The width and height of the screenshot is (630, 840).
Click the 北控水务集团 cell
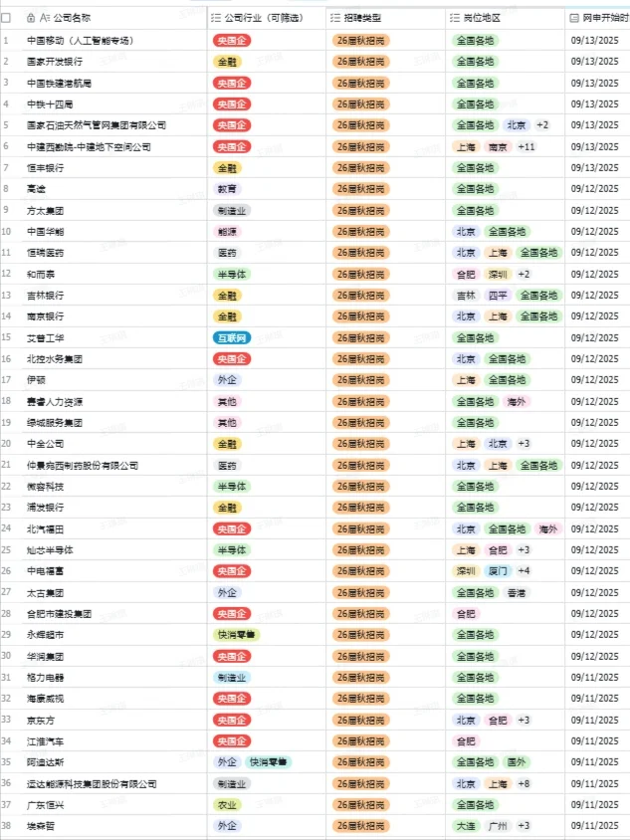click(116, 359)
